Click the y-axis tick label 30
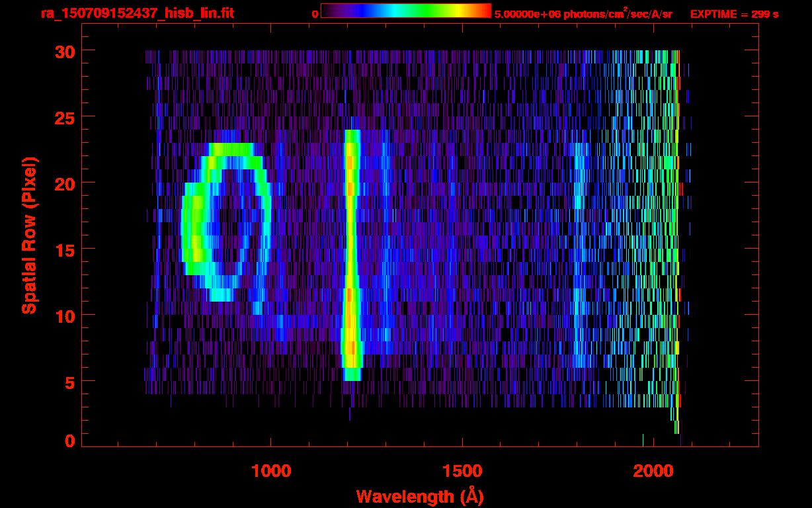Image resolution: width=812 pixels, height=508 pixels. click(x=64, y=51)
